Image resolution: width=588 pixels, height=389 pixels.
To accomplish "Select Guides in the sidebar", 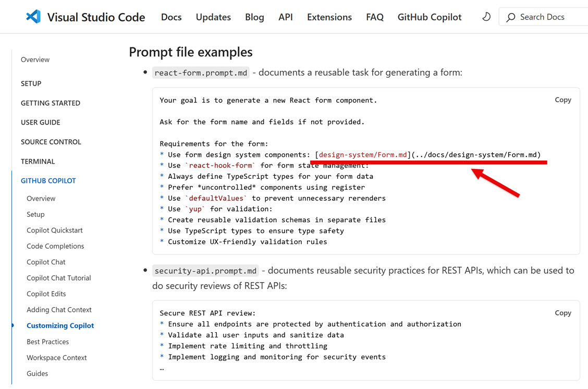I will pos(37,373).
